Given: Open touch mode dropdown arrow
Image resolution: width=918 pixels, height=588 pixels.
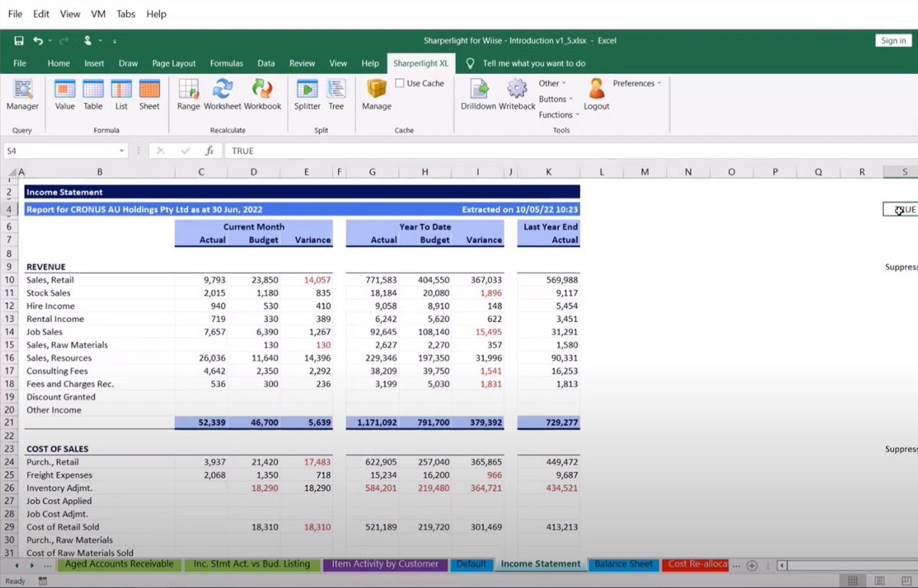Looking at the screenshot, I should [x=99, y=41].
